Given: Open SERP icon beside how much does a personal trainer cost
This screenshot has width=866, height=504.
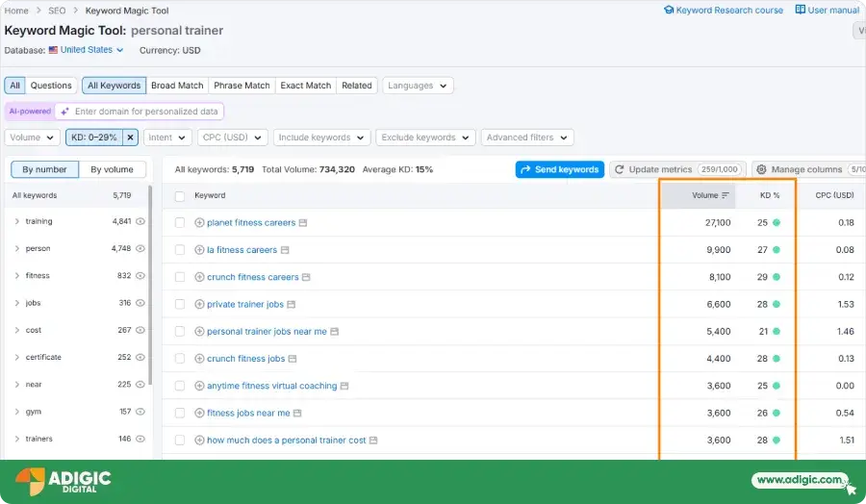Looking at the screenshot, I should pos(373,441).
